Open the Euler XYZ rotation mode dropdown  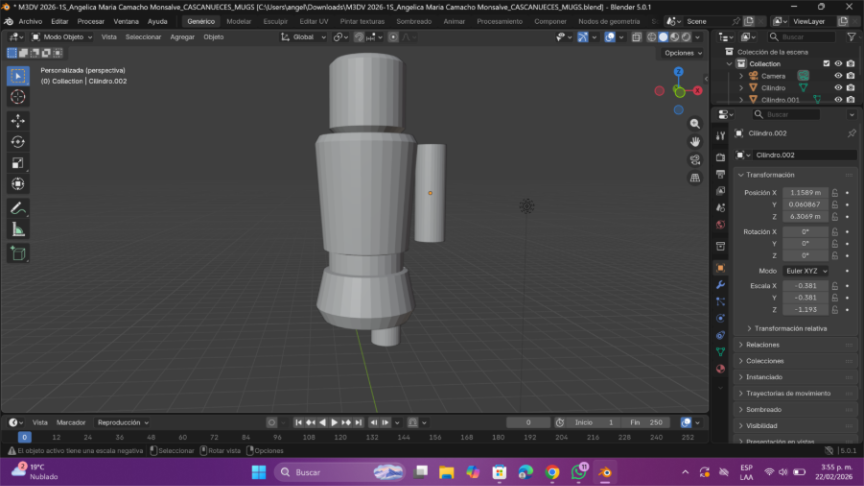tap(806, 271)
